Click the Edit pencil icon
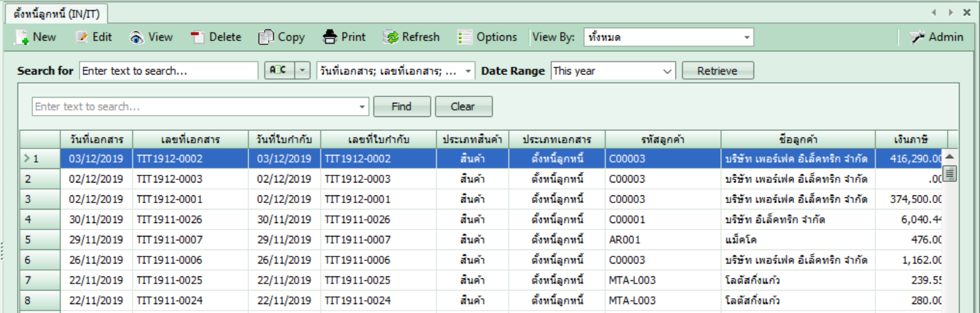Screen dimensions: 980x313 coord(82,37)
